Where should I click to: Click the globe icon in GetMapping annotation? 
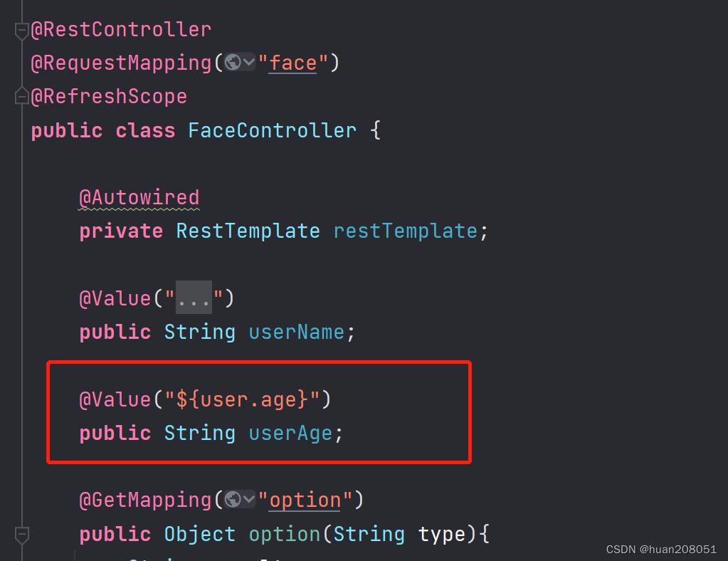coord(233,499)
